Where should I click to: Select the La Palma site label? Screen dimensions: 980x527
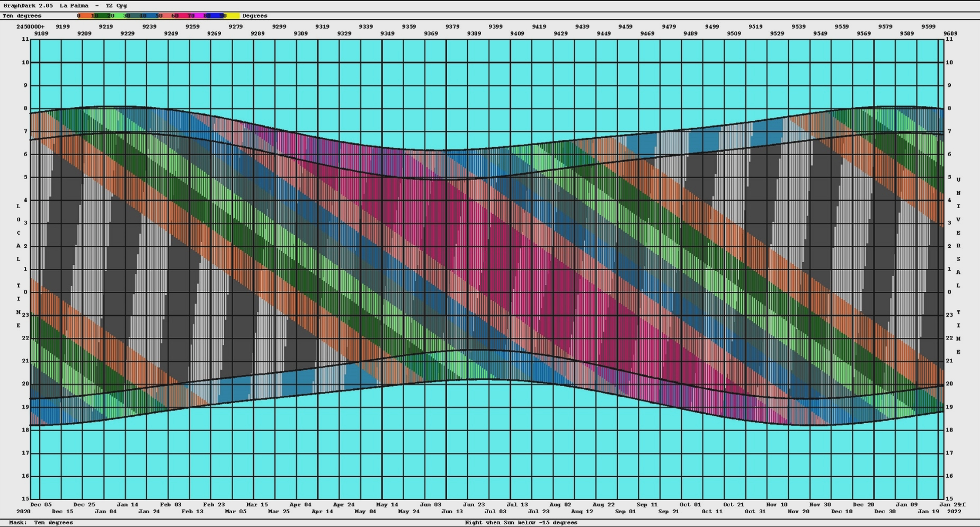pos(74,6)
